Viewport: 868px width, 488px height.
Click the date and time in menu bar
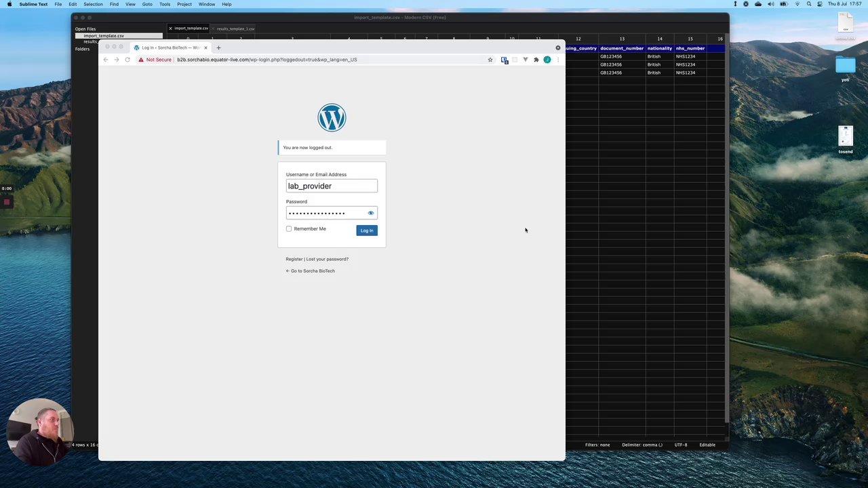point(845,4)
